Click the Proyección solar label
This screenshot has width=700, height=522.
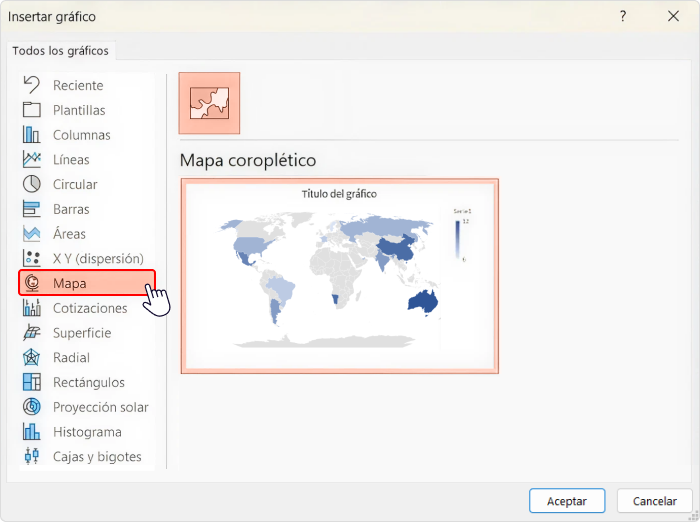point(101,407)
